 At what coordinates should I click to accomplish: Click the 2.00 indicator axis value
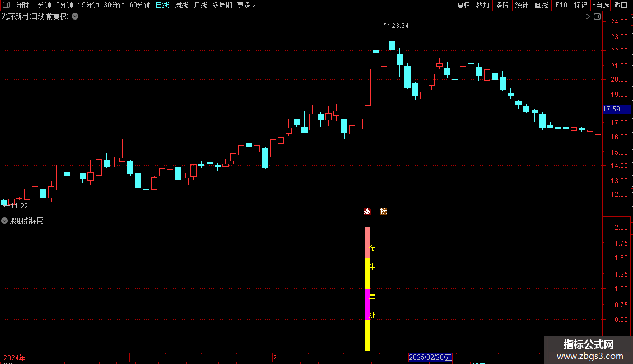(621, 227)
